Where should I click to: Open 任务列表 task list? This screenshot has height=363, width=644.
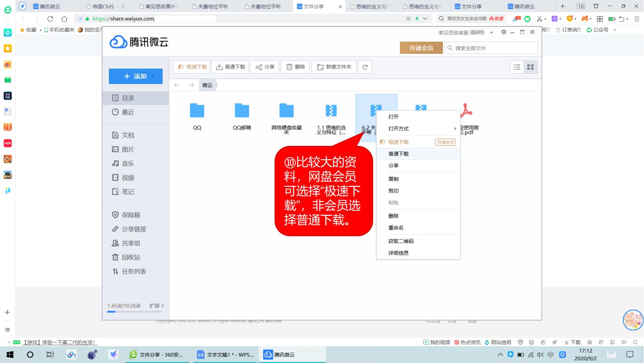coord(135,271)
